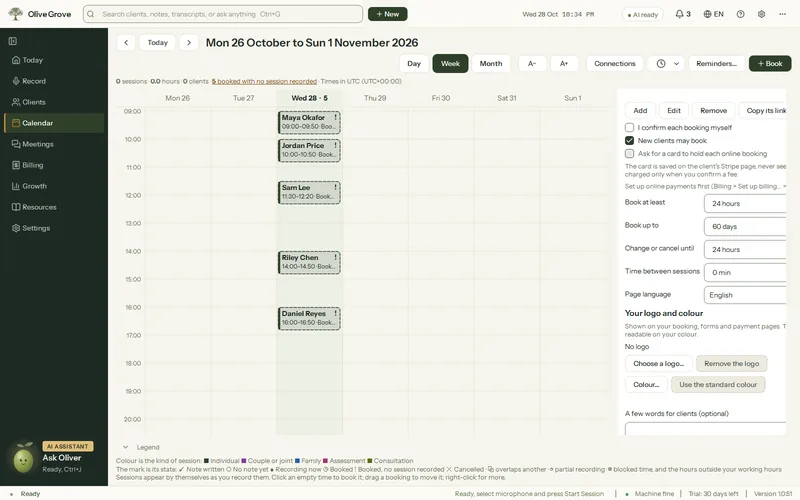Jump to Today button in calendar header

(x=158, y=42)
